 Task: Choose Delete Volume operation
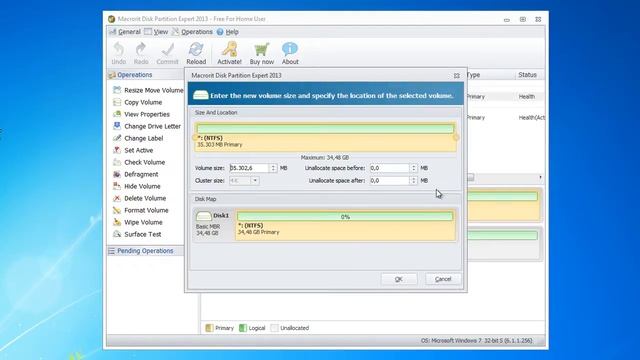pos(140,198)
